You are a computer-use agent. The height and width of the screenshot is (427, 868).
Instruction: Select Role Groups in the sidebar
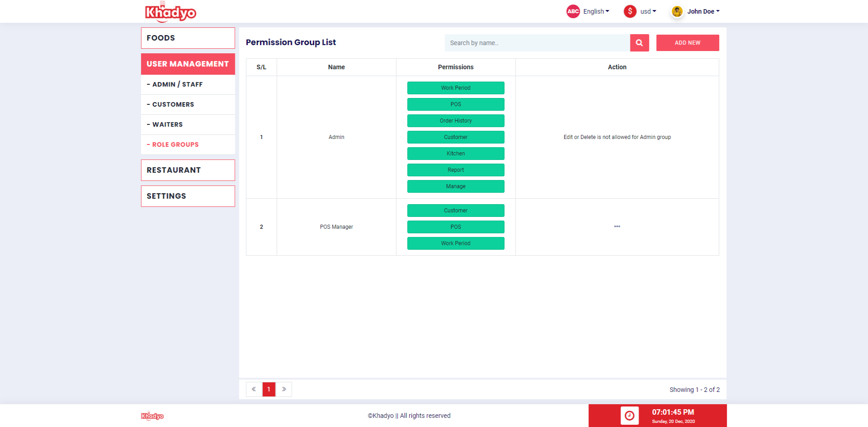click(x=188, y=144)
